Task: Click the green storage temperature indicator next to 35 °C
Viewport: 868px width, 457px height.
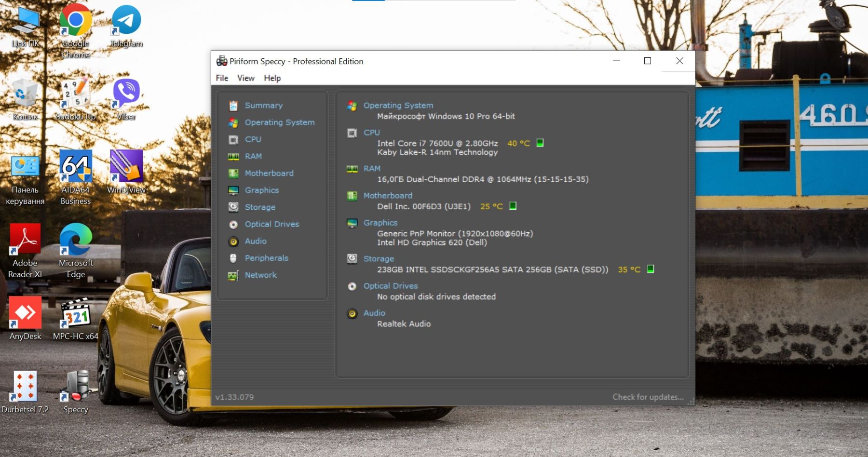Action: pyautogui.click(x=651, y=269)
